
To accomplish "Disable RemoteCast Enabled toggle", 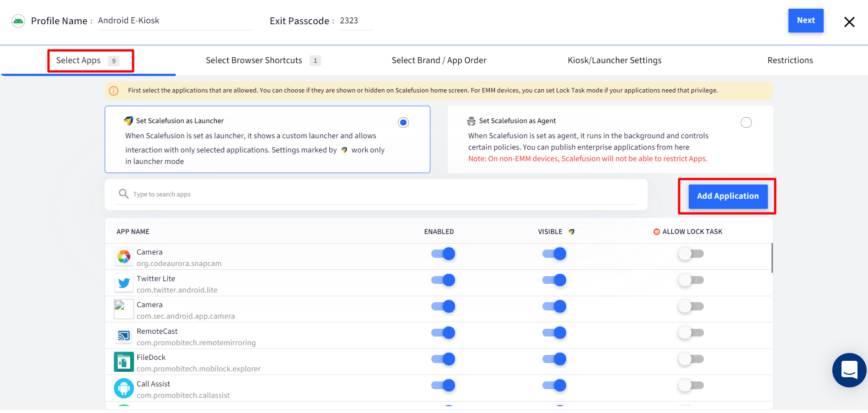I will coord(443,333).
